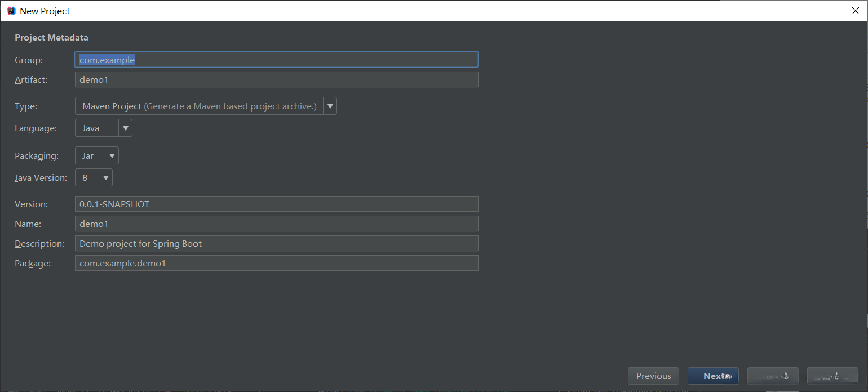
Task: Click the Name input field
Action: pyautogui.click(x=276, y=224)
